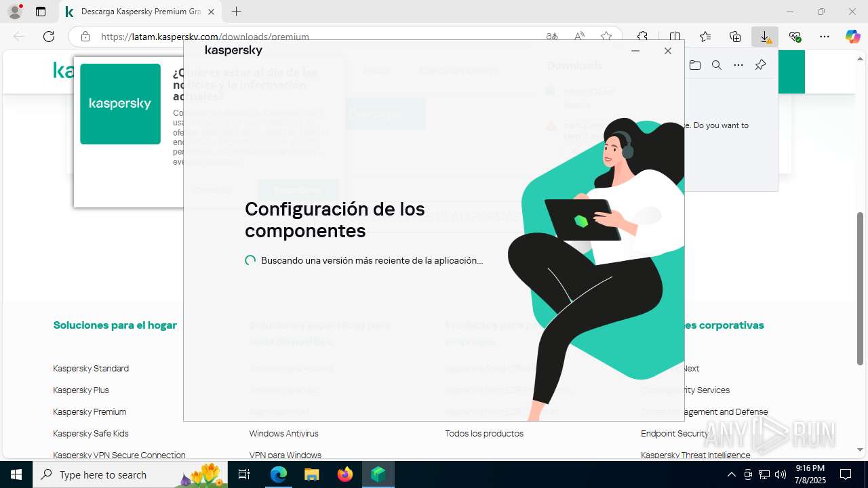Open Endpoint Security link
Image resolution: width=868 pixels, height=488 pixels.
[674, 433]
